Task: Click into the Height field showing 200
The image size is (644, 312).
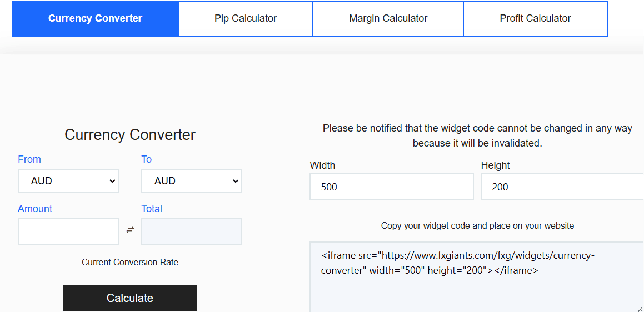Action: point(561,187)
